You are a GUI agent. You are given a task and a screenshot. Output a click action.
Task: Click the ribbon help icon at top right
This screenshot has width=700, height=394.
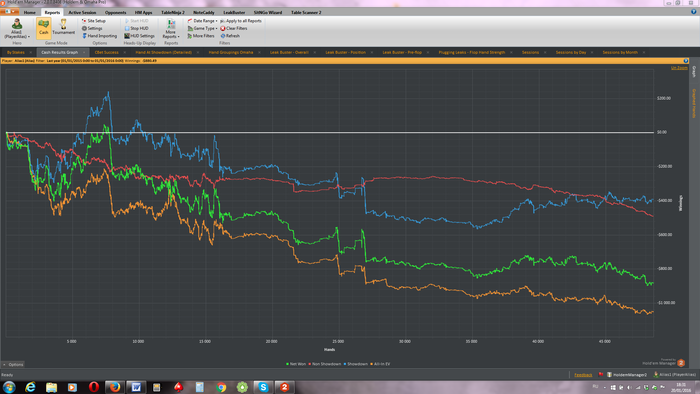693,12
